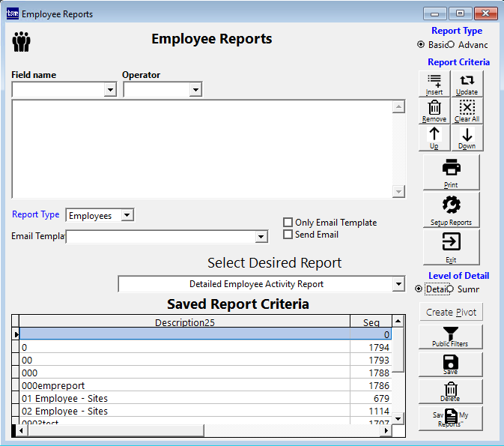The image size is (504, 446).
Task: Click the Clear All icon
Action: [467, 108]
